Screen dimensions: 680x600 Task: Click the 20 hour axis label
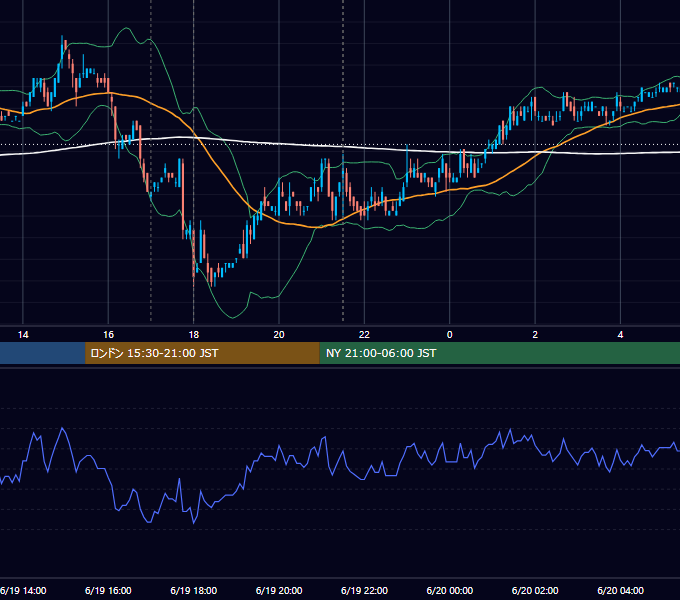279,335
